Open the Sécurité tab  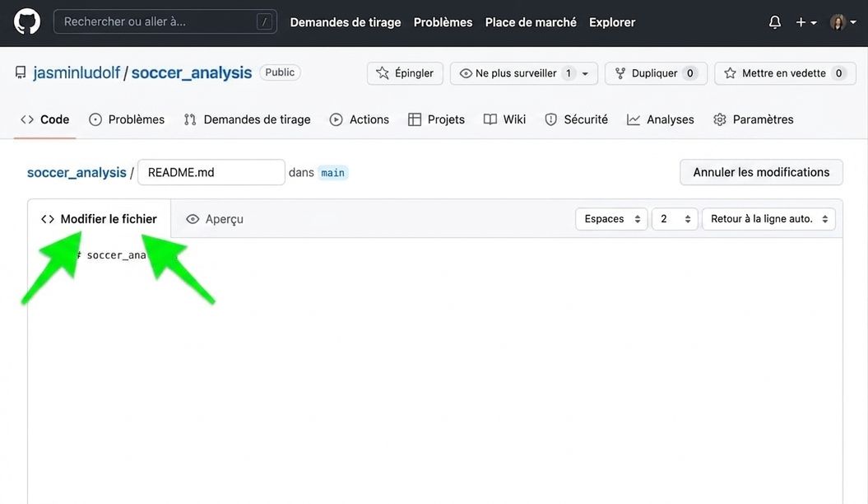[x=576, y=119]
